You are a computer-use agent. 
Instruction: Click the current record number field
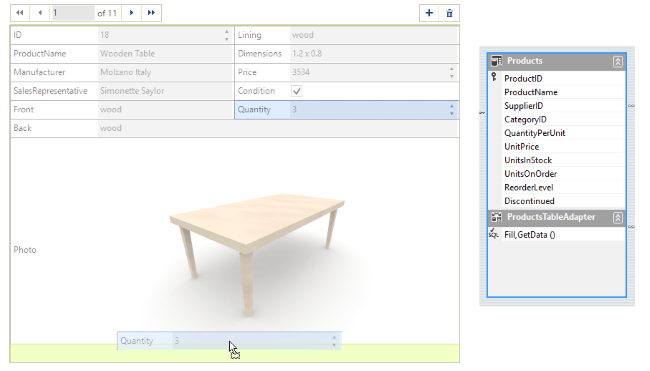(x=73, y=13)
